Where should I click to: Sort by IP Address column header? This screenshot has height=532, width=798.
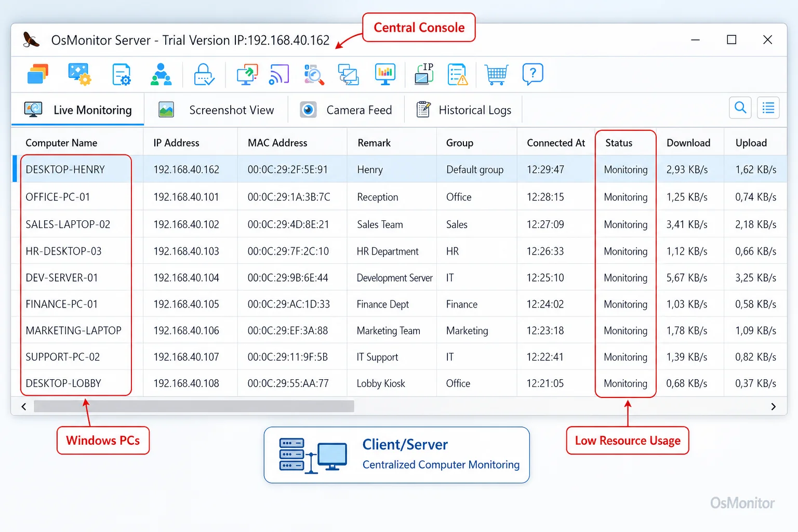click(x=176, y=143)
